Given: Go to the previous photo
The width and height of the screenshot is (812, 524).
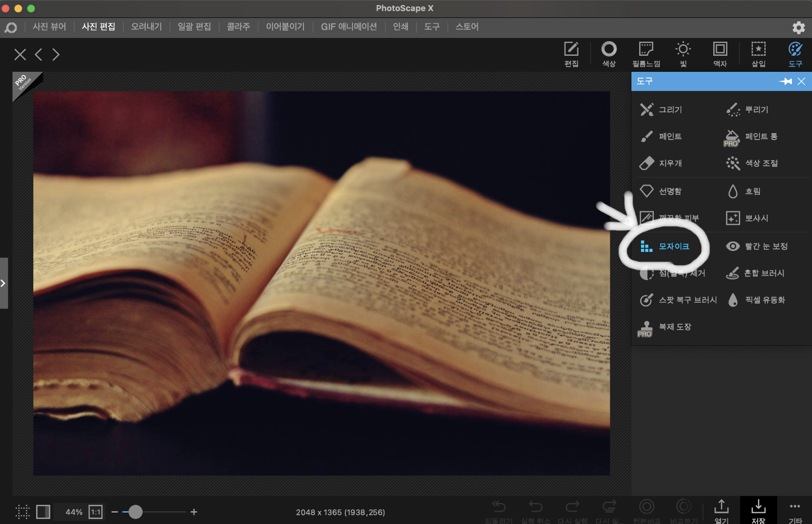Looking at the screenshot, I should pyautogui.click(x=39, y=55).
